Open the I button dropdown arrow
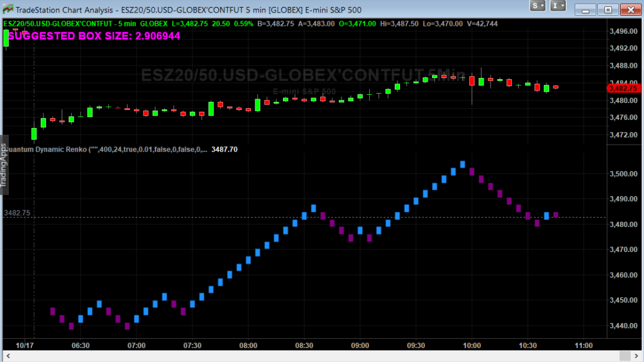This screenshot has height=362, width=644. (563, 6)
